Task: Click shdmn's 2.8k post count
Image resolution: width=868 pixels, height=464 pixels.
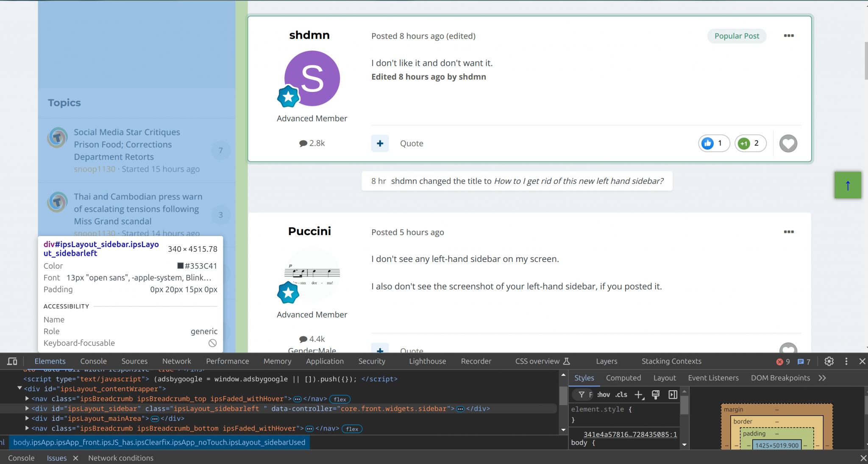Action: tap(312, 143)
